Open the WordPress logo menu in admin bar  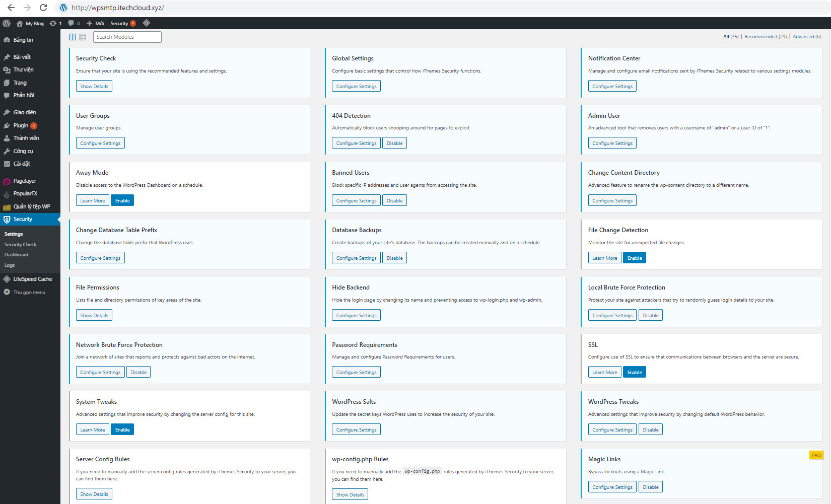7,23
